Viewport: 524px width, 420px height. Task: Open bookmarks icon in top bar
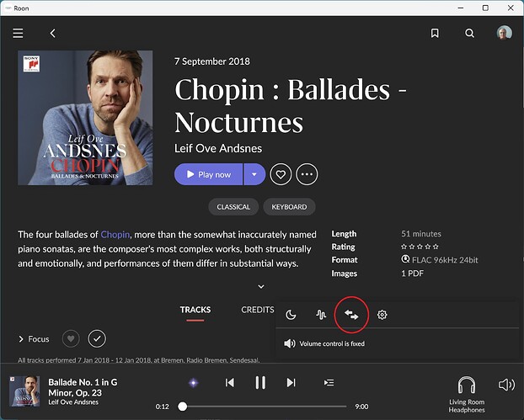point(435,33)
